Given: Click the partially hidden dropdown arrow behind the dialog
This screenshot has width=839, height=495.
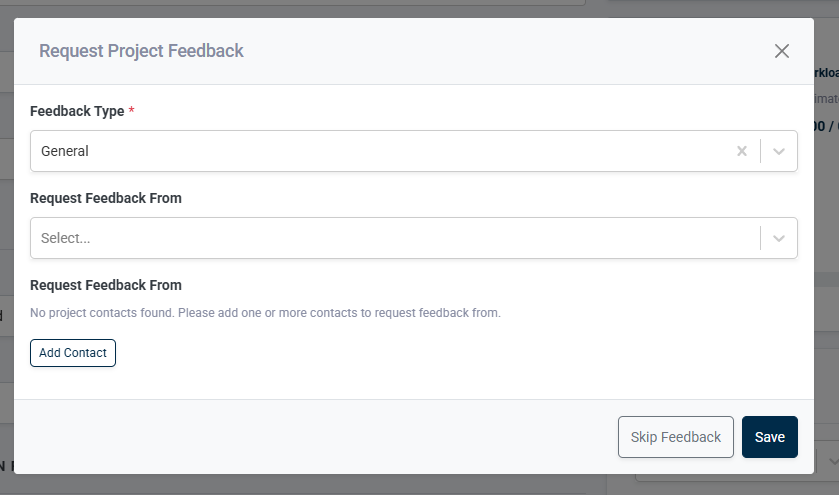Looking at the screenshot, I should click(x=832, y=459).
